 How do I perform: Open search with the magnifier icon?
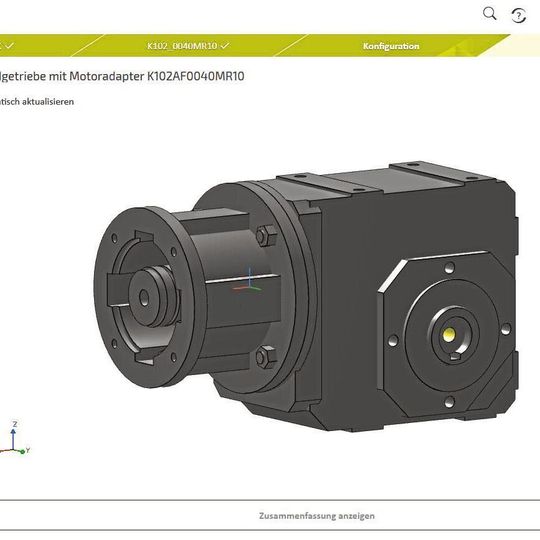[x=489, y=14]
